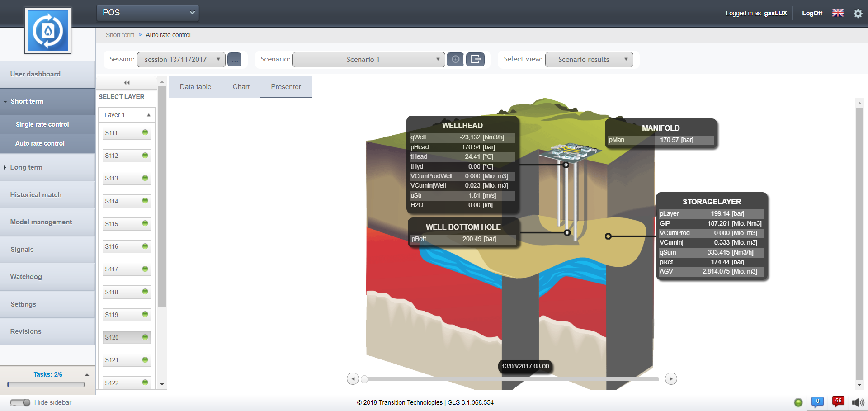Click the LogOff link
The height and width of the screenshot is (411, 868).
click(x=812, y=13)
